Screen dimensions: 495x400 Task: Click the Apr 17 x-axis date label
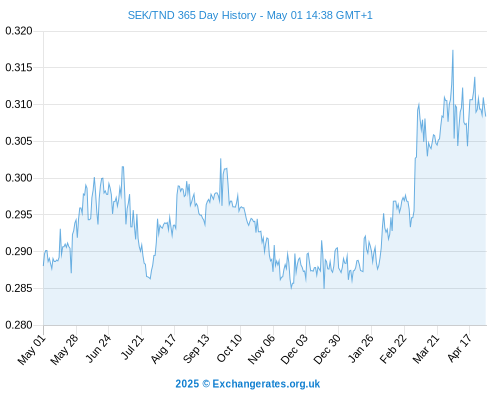tap(460, 349)
